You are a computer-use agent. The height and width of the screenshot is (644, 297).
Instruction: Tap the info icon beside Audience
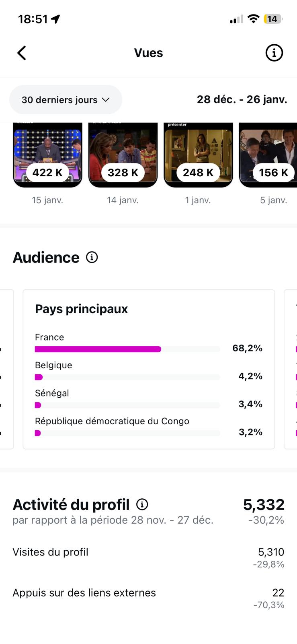coord(92,257)
